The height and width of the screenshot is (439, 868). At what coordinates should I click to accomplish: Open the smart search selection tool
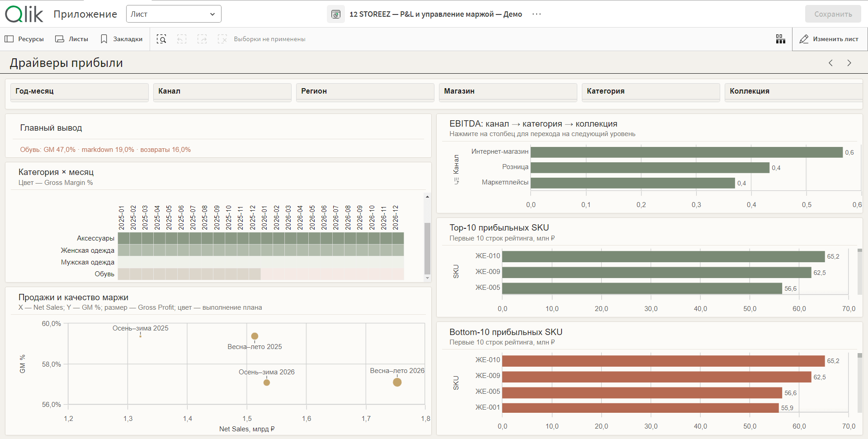click(x=161, y=39)
